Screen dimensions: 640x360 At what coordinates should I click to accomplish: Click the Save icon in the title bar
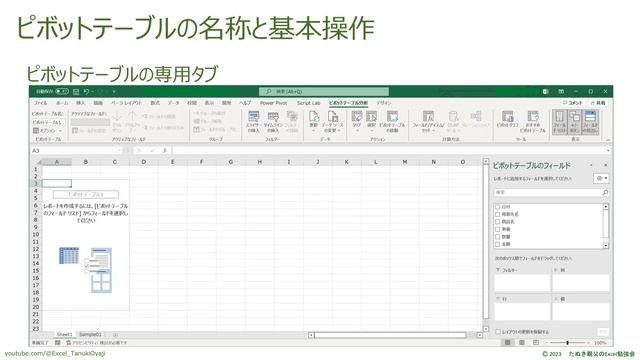76,91
